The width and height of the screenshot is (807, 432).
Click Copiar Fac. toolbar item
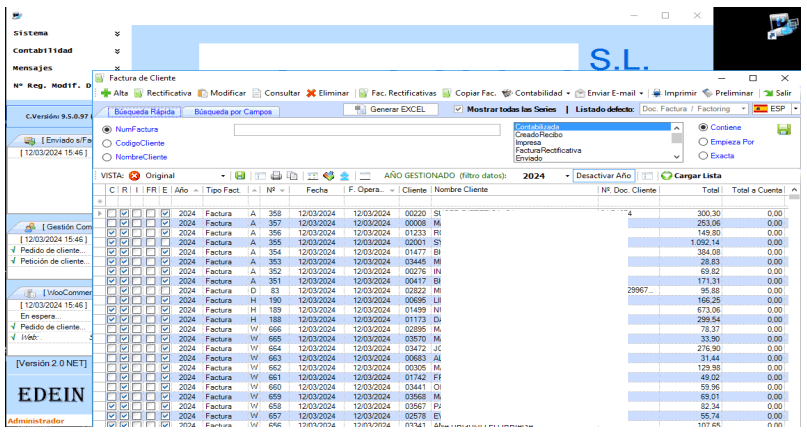point(469,93)
